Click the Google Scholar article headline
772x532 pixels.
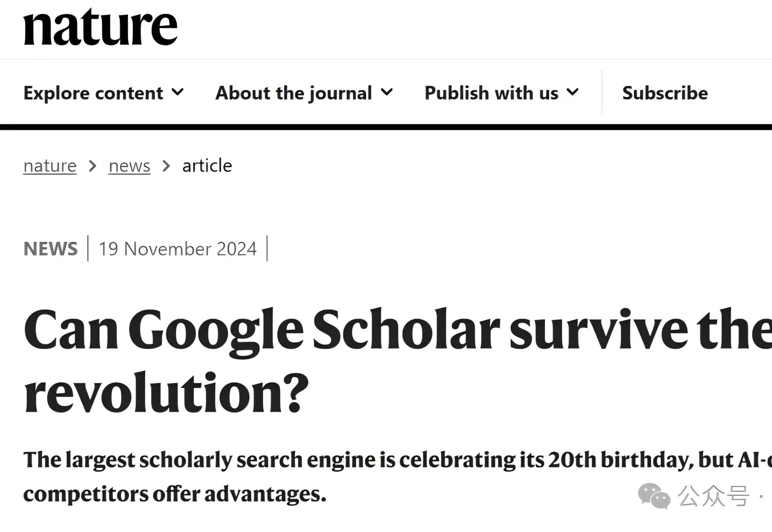click(x=397, y=361)
